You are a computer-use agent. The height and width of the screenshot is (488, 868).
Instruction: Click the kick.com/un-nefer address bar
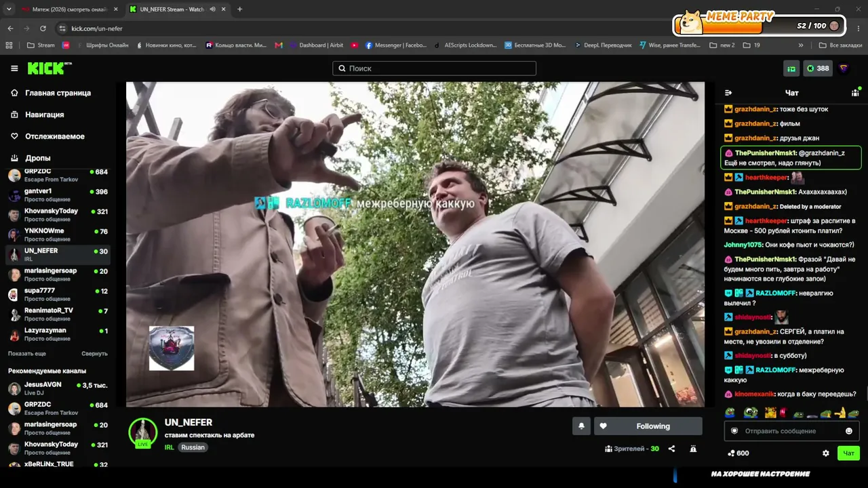click(97, 28)
